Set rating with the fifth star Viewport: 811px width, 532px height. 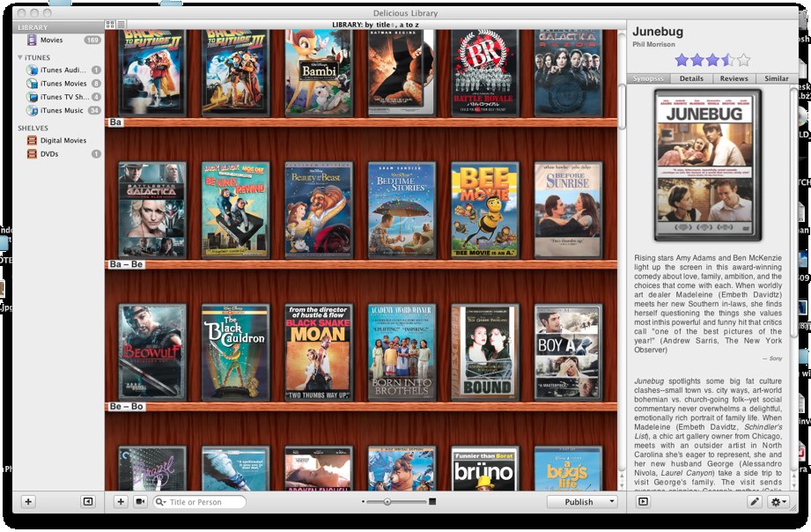coord(744,61)
